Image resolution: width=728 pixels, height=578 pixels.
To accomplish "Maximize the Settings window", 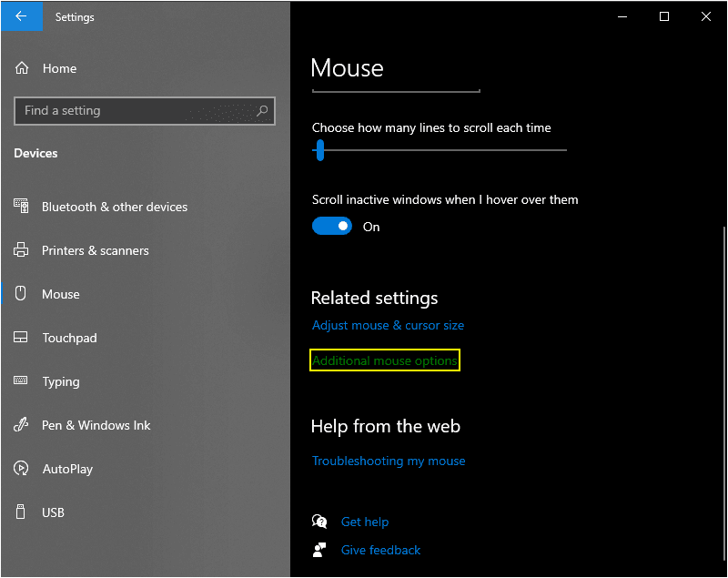I will [664, 16].
